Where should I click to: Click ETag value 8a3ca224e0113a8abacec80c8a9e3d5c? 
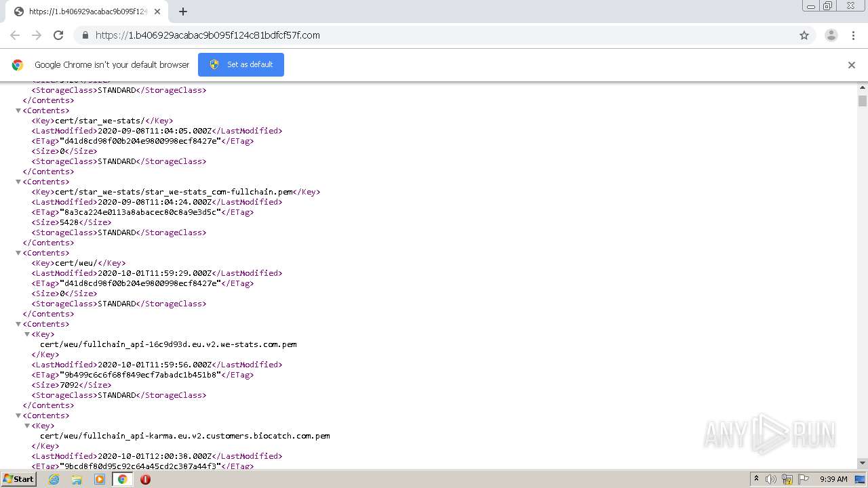point(140,212)
